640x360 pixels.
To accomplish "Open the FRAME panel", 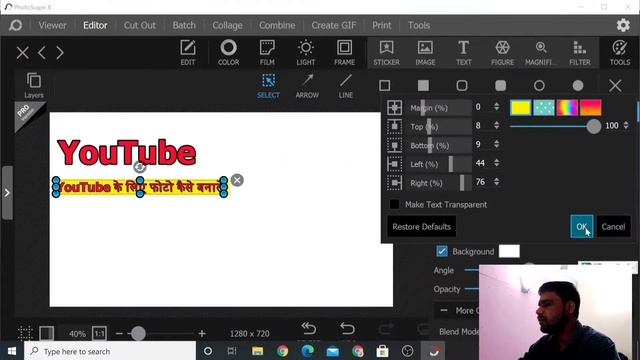I will (x=344, y=53).
